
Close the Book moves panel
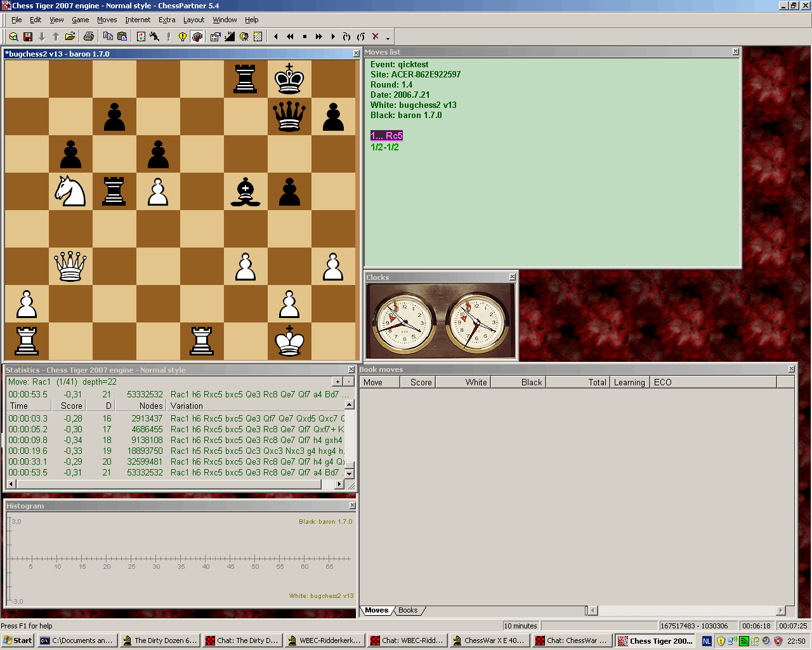tap(792, 369)
